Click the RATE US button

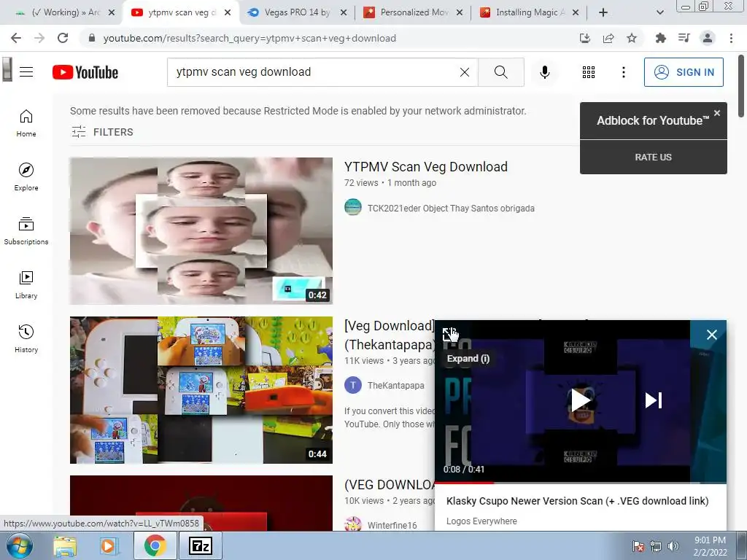pyautogui.click(x=653, y=157)
